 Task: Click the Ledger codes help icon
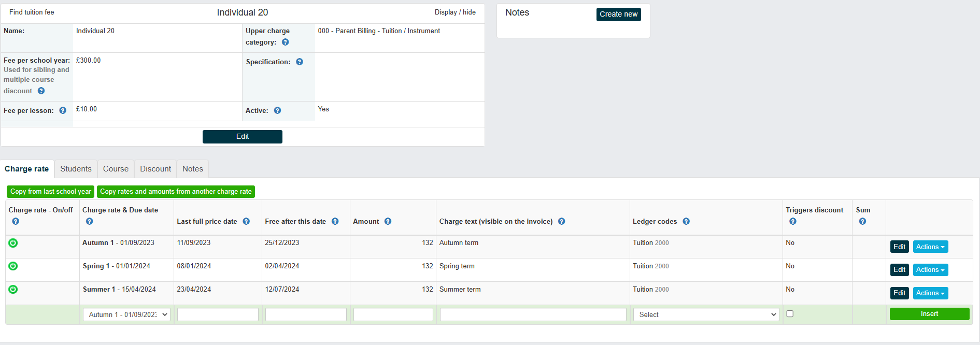tap(686, 221)
